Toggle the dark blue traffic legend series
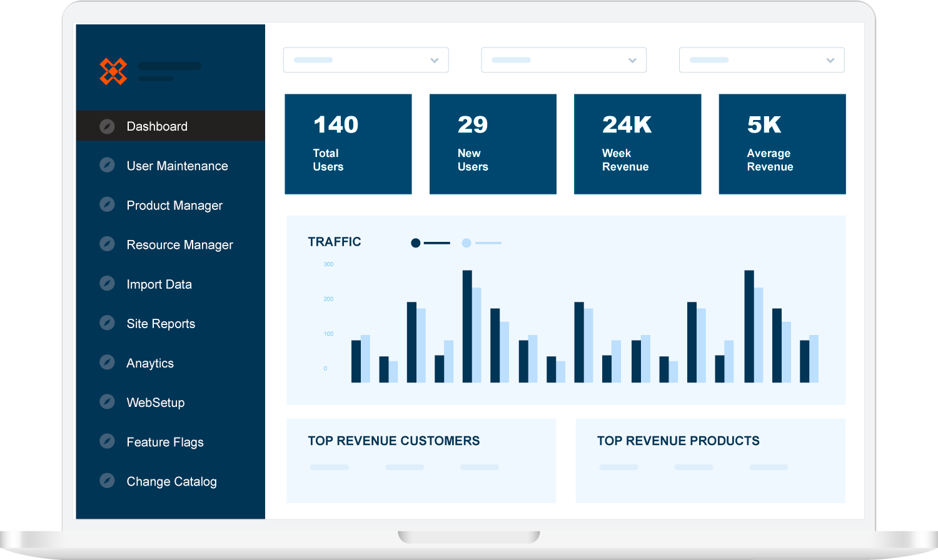938x560 pixels. [x=430, y=242]
